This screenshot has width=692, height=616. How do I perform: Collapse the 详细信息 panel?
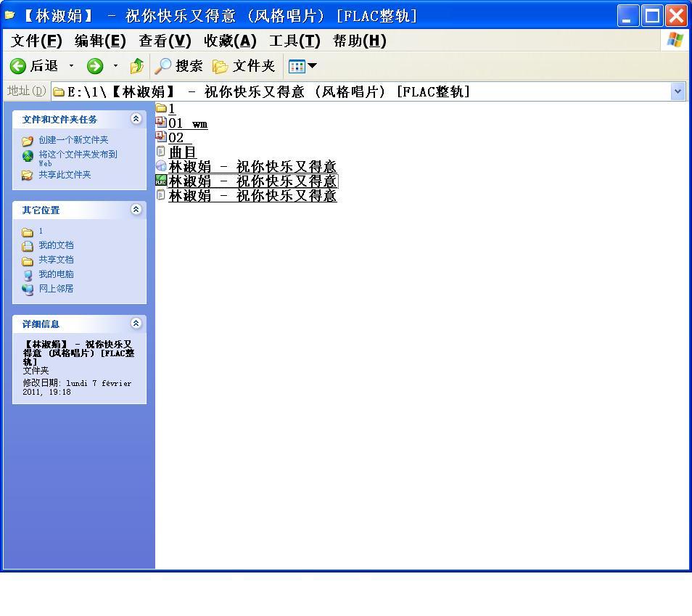136,323
